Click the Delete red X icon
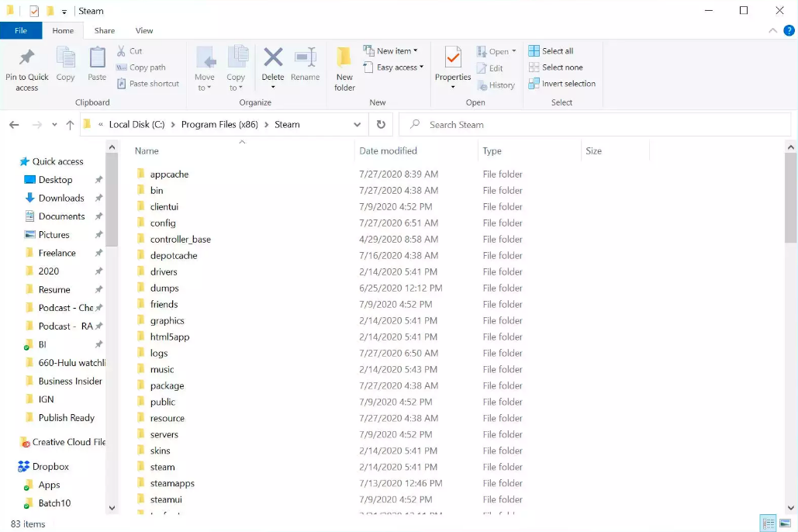The width and height of the screenshot is (798, 532). tap(273, 59)
